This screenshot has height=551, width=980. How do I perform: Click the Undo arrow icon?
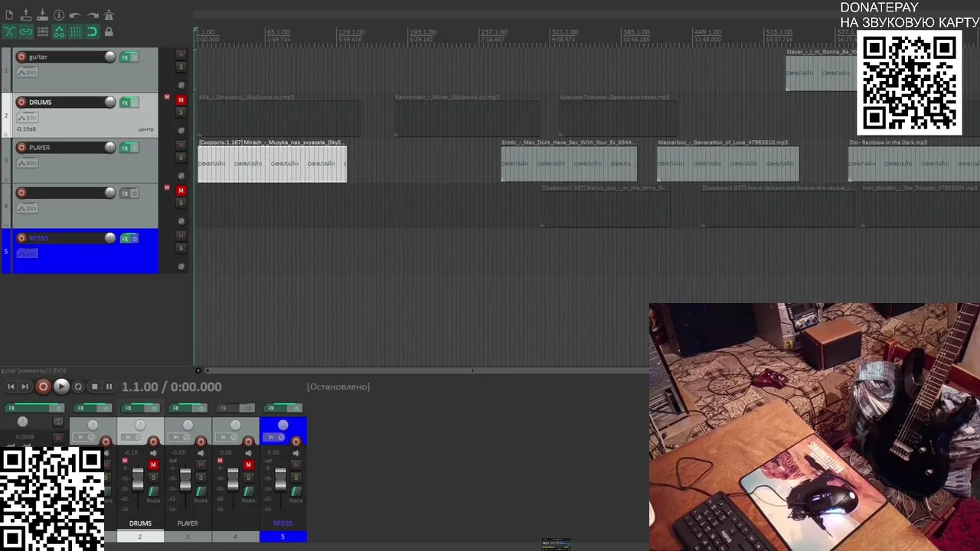click(75, 15)
